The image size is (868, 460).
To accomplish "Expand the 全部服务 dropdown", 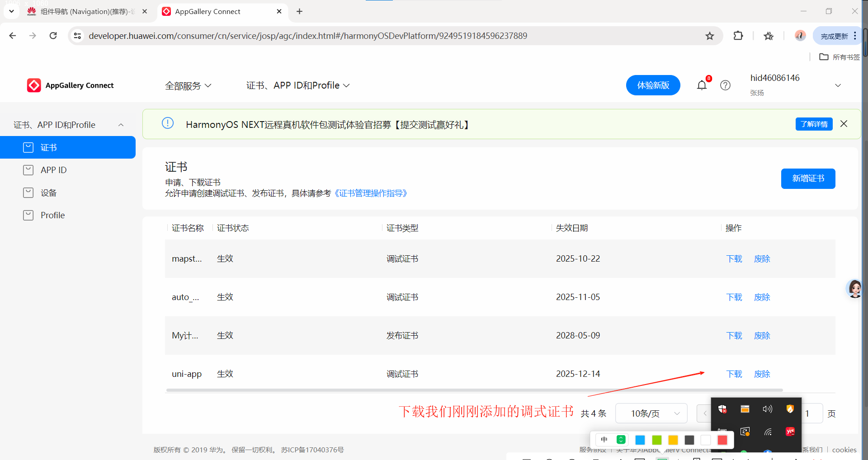I will coord(188,85).
